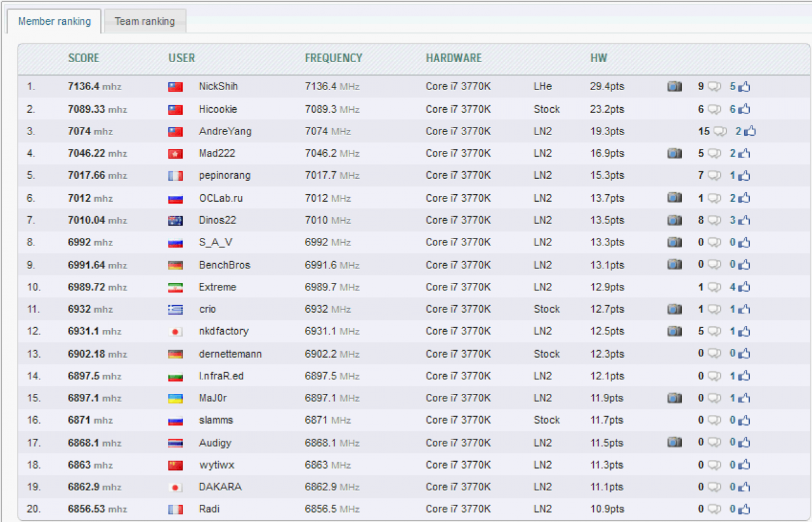Switch to the Team ranking tab
The image size is (812, 522).
pos(145,21)
